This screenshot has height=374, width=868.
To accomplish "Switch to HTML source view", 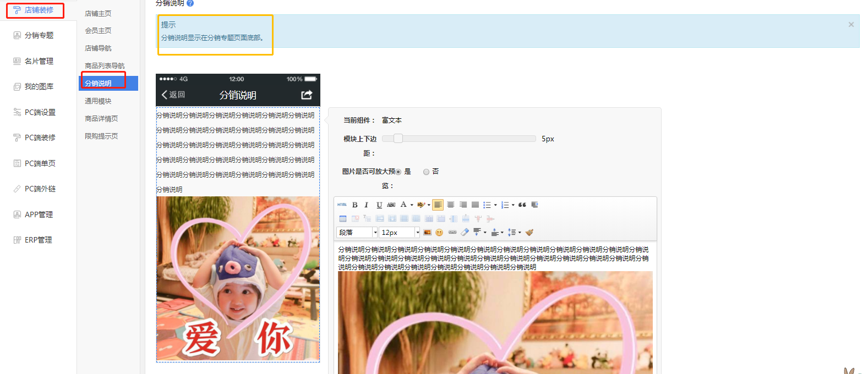I will (342, 205).
